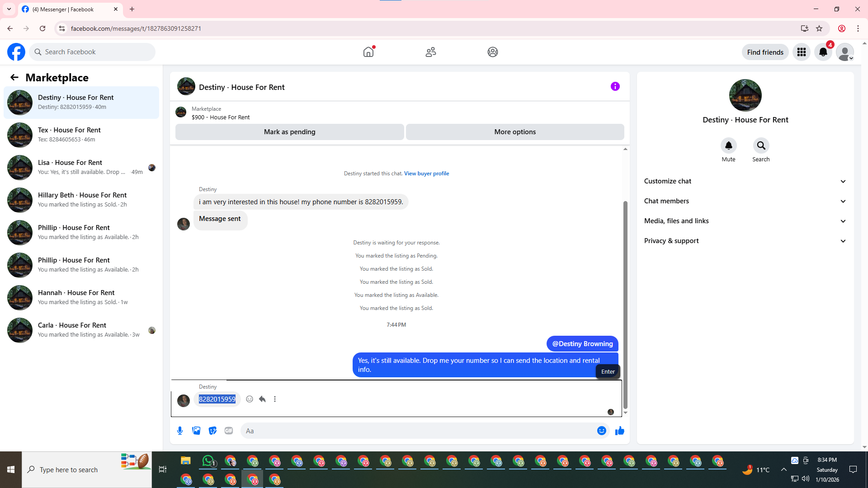Go to Facebook Home tab
The image size is (868, 488).
[368, 52]
